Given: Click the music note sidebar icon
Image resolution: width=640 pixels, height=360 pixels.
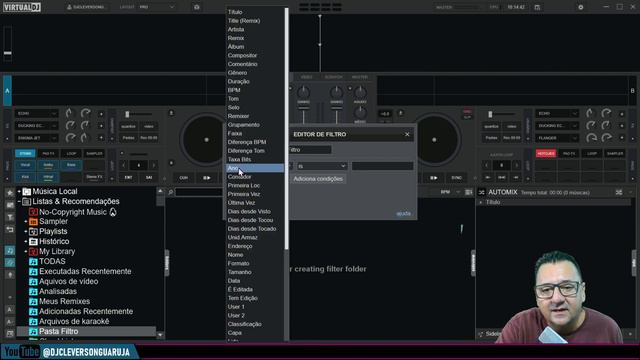Looking at the screenshot, I should pos(10,251).
